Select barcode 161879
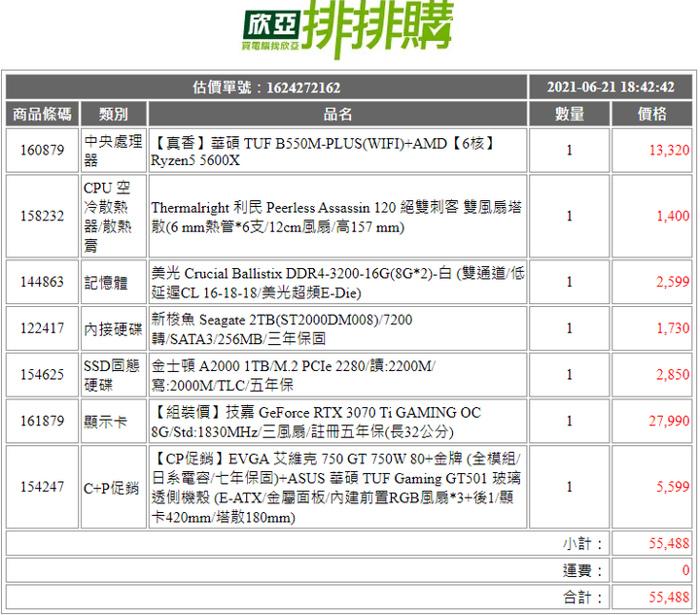The height and width of the screenshot is (615, 700). click(x=43, y=421)
